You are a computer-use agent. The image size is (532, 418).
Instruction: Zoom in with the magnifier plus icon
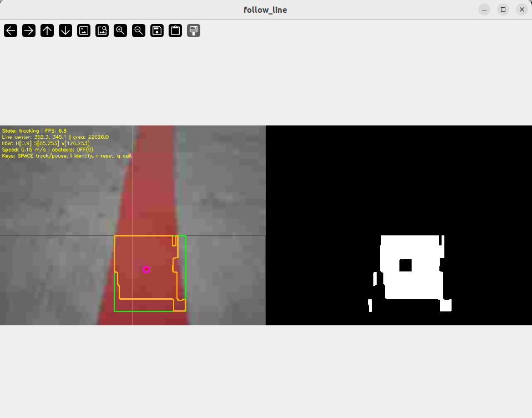[120, 31]
